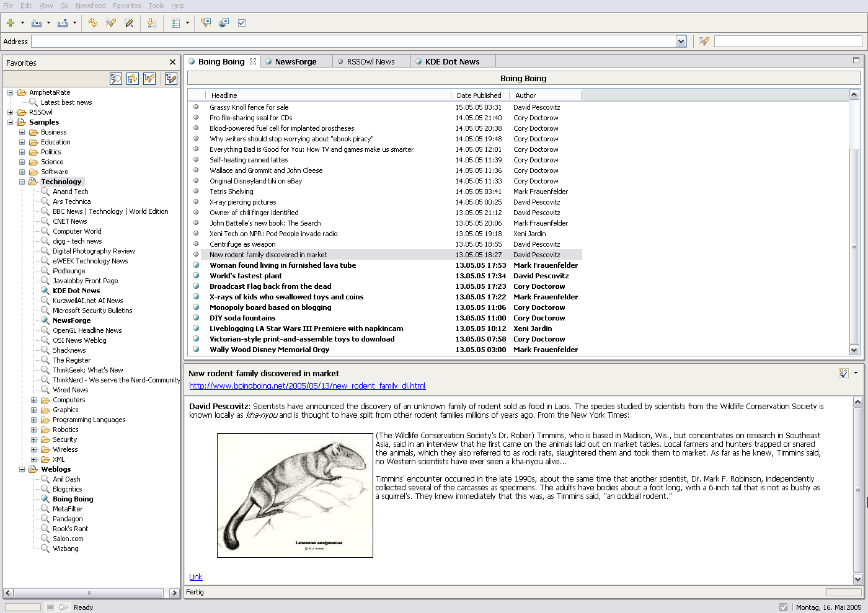
Task: Click the pane maximize icon beside tabs
Action: coord(856,60)
